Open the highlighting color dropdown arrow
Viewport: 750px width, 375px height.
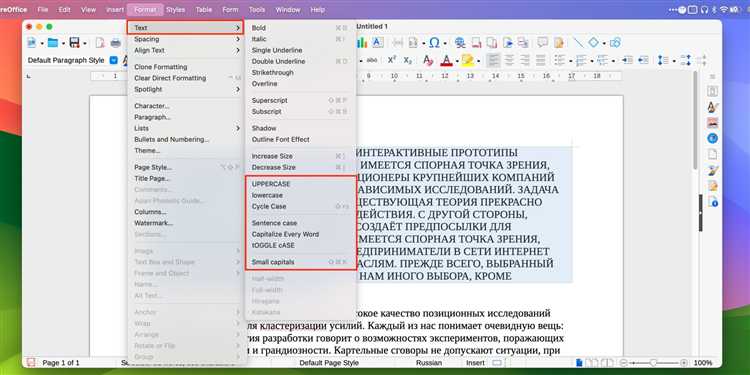(478, 61)
